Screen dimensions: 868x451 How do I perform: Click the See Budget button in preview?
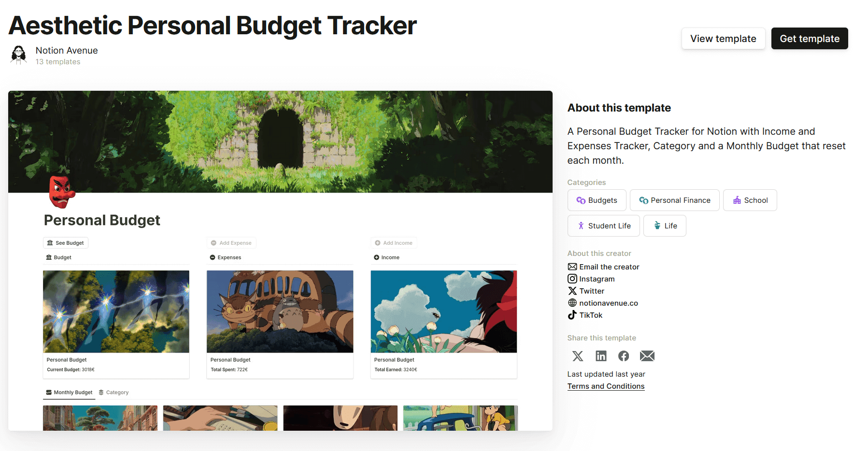66,243
